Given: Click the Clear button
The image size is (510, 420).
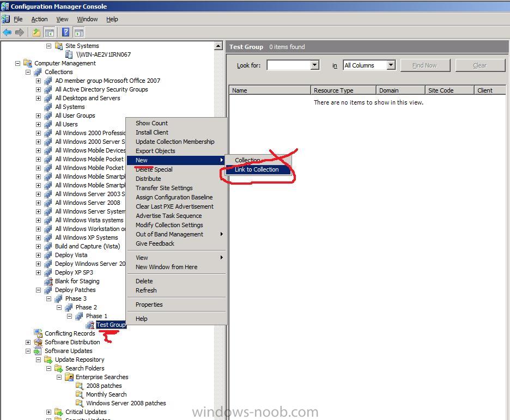Looking at the screenshot, I should pos(480,65).
